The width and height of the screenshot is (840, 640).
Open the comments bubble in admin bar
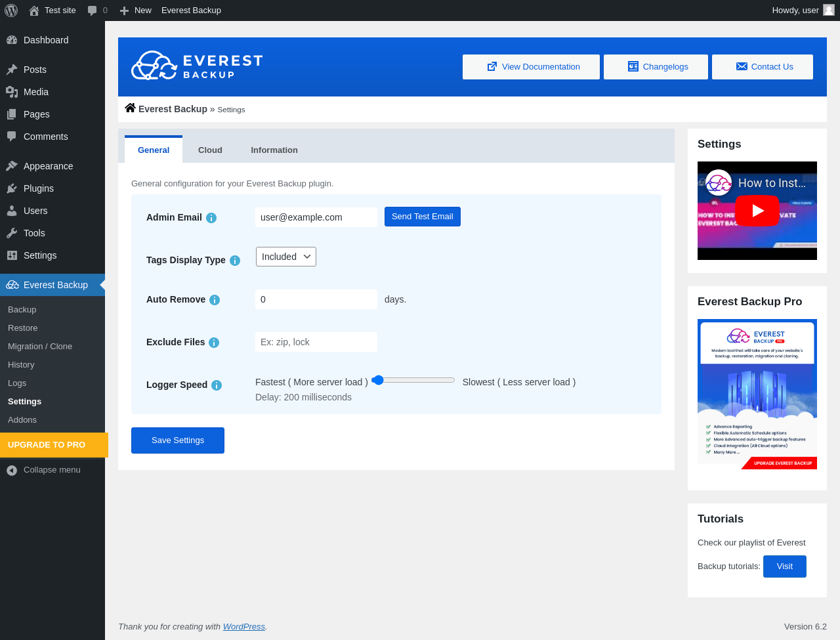pyautogui.click(x=97, y=11)
